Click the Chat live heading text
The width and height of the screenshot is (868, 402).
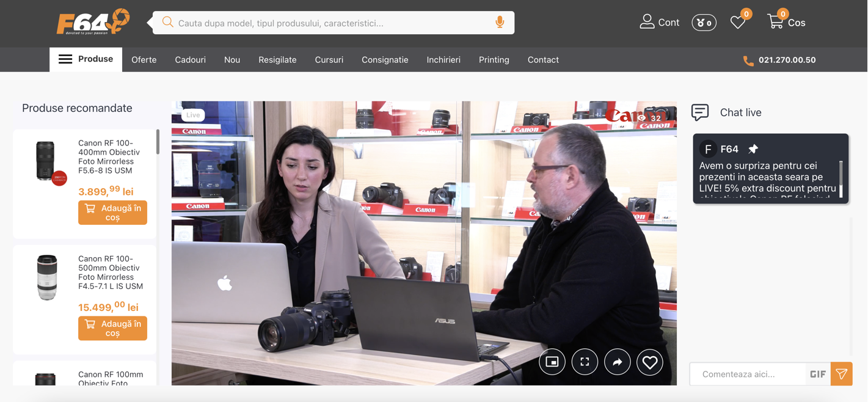(x=740, y=112)
